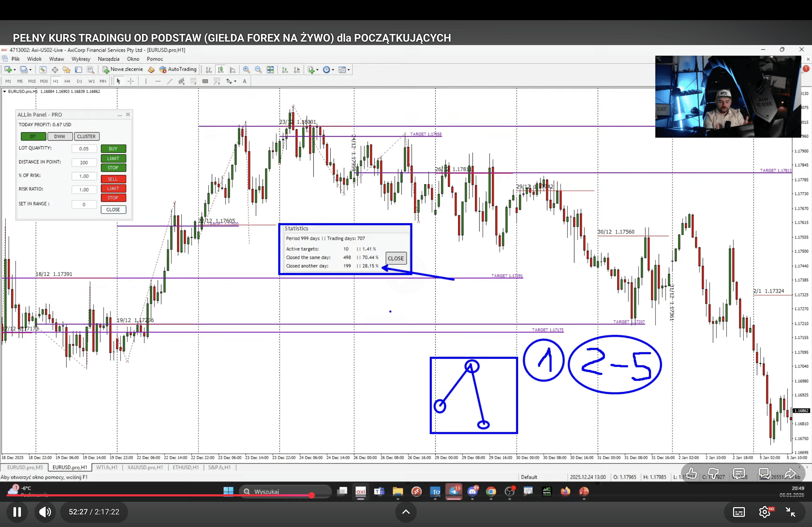This screenshot has width=812, height=527.
Task: Select the text label tool
Action: 244,81
